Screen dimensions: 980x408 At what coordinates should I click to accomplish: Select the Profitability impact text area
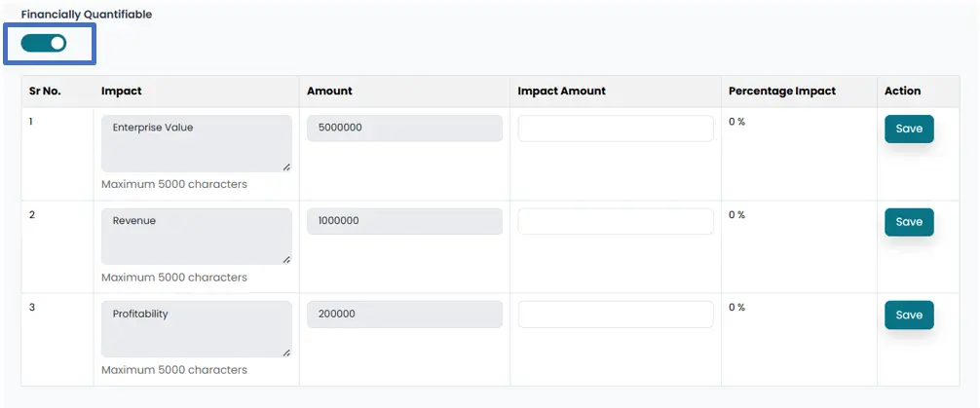196,329
